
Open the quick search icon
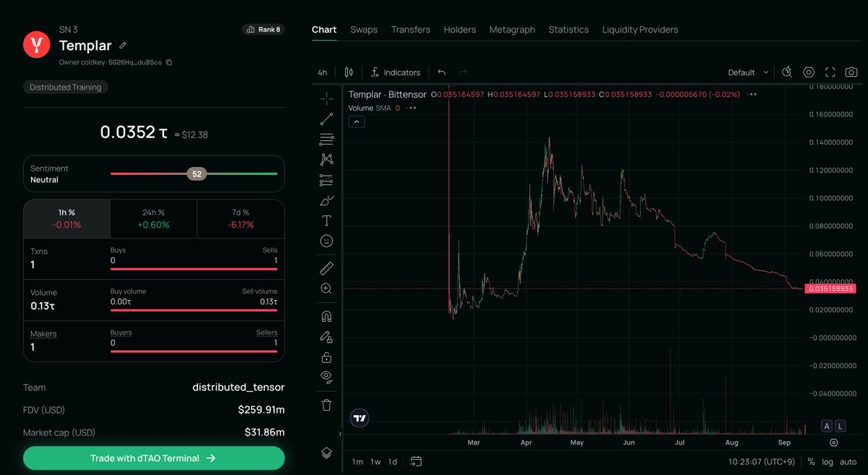[788, 72]
